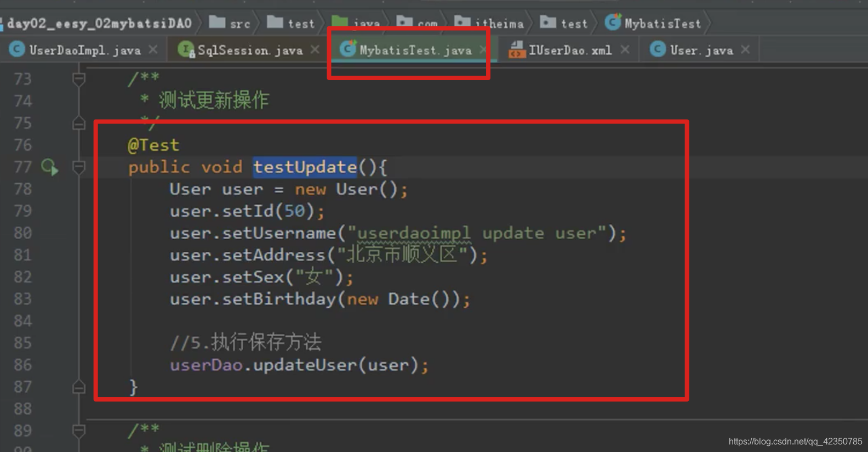Click the UserDaoImpl.java class icon
Screen dimensions: 868x452
pyautogui.click(x=17, y=50)
